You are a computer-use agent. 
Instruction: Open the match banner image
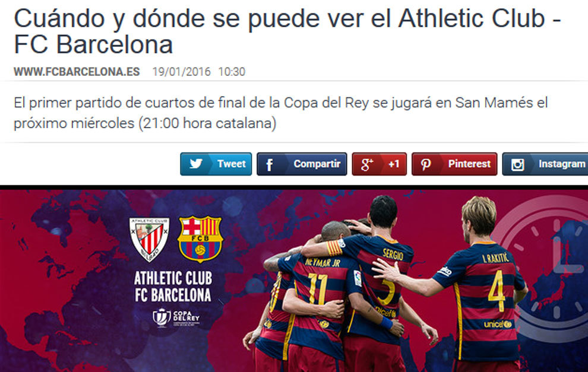coord(294,281)
